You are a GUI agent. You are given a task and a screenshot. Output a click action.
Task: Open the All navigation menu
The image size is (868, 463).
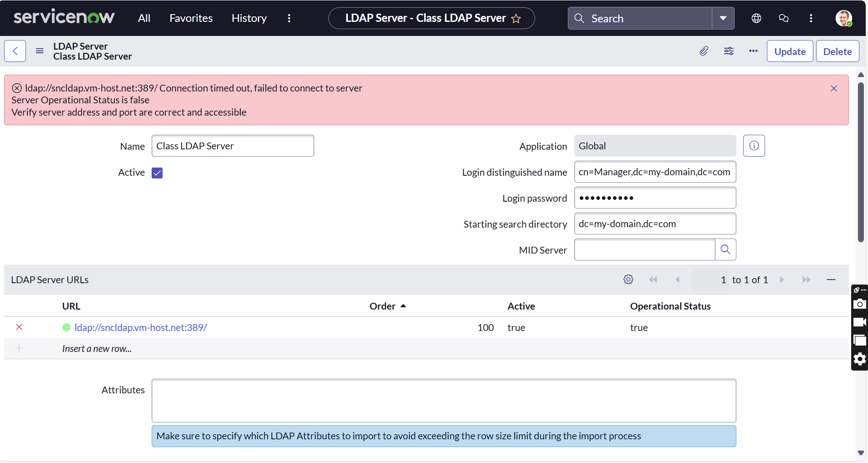(143, 18)
